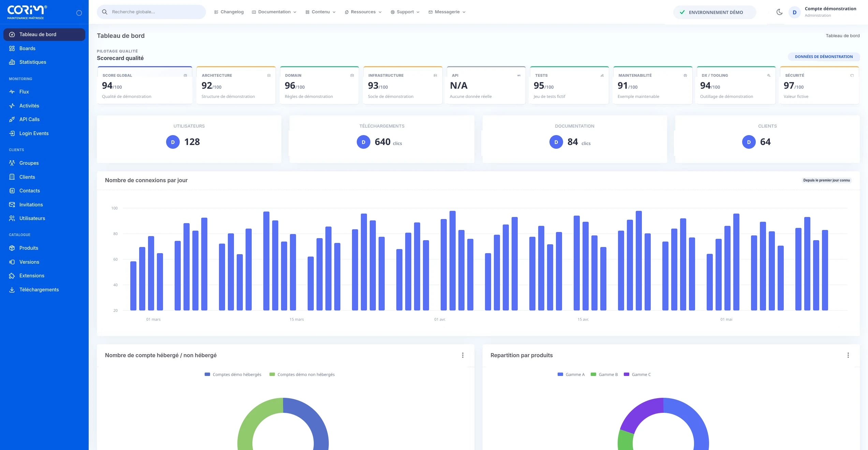Click the Versions icon in the sidebar

tap(12, 262)
